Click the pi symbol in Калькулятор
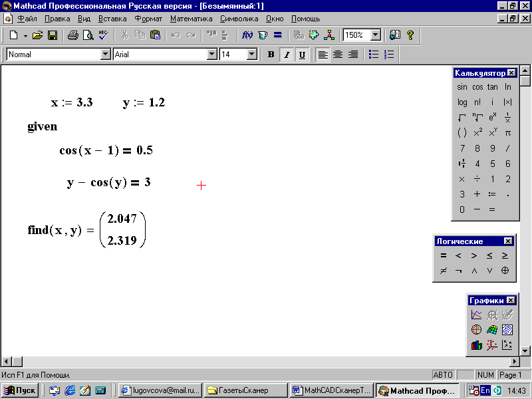 coord(507,133)
